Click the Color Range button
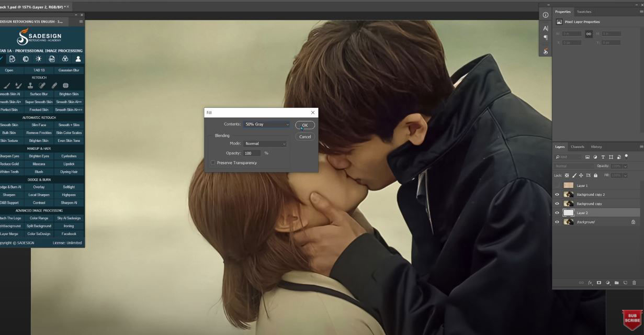Viewport: 644px width, 335px height. coord(39,218)
